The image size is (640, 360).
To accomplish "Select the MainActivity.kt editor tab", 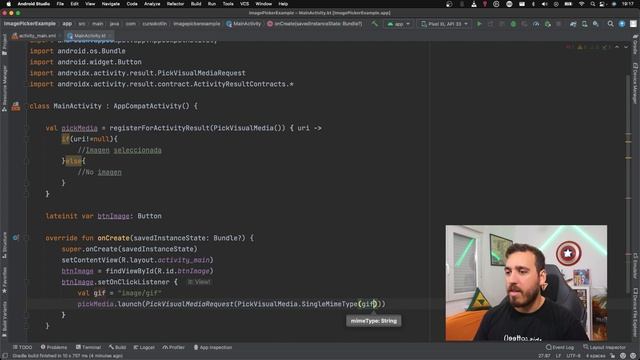I will point(89,36).
